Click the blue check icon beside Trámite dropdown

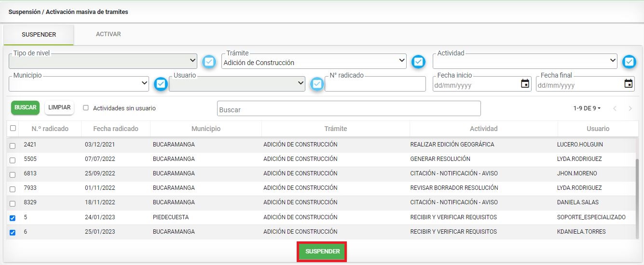pos(418,62)
